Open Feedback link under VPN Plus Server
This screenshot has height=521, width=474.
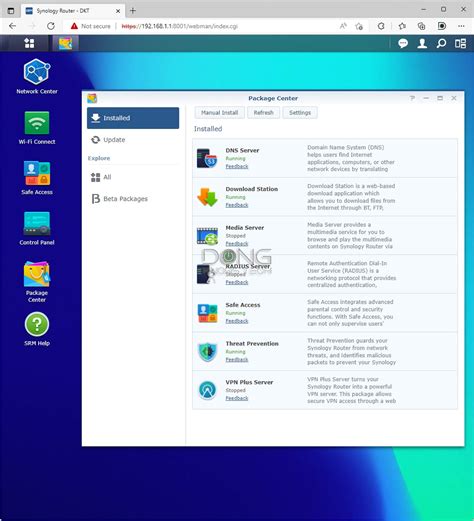point(237,398)
